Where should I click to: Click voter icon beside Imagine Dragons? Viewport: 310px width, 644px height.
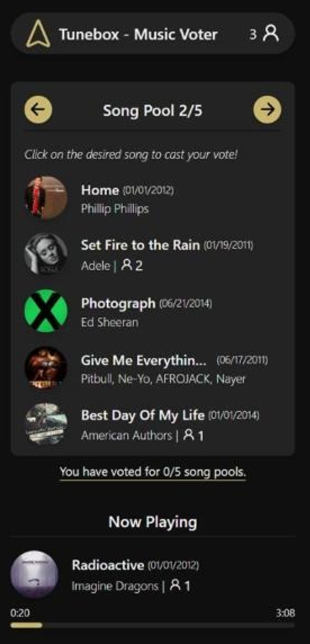click(175, 585)
